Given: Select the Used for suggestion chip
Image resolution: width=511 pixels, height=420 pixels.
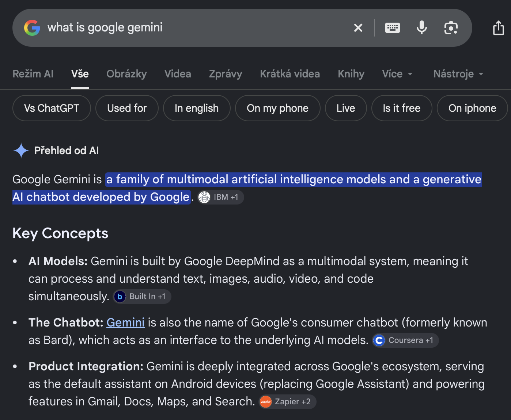Looking at the screenshot, I should click(x=127, y=108).
